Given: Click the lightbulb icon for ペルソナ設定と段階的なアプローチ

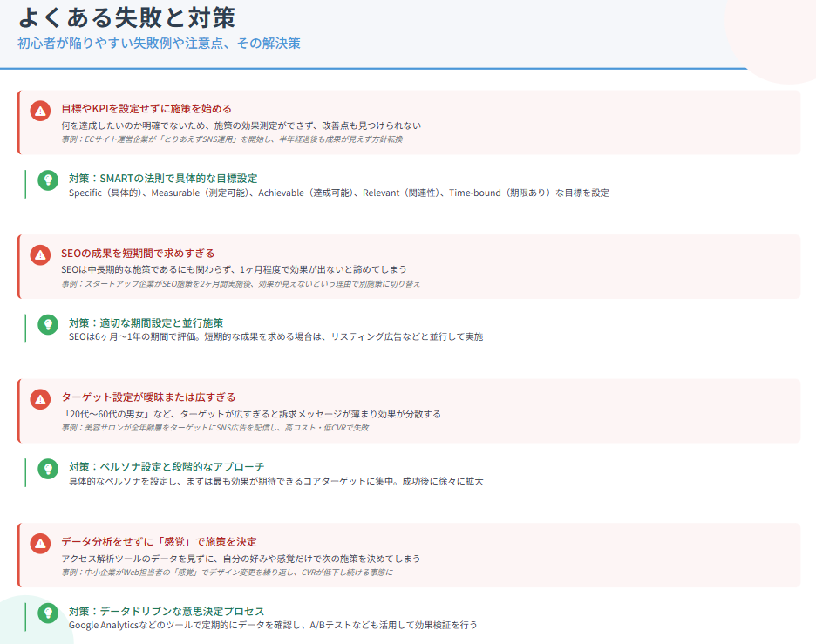Looking at the screenshot, I should point(48,469).
